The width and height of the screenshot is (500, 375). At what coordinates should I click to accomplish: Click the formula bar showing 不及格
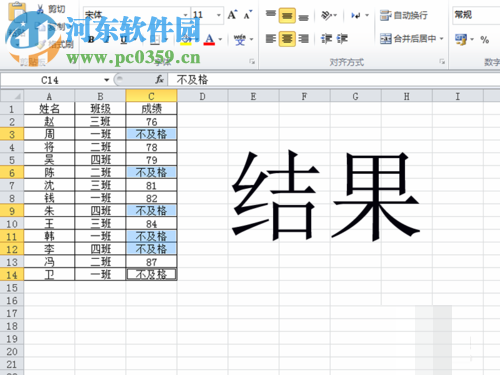pyautogui.click(x=334, y=80)
